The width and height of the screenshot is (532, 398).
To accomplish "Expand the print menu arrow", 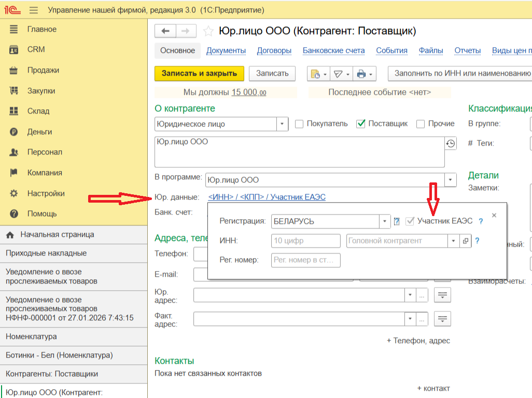I will click(371, 74).
